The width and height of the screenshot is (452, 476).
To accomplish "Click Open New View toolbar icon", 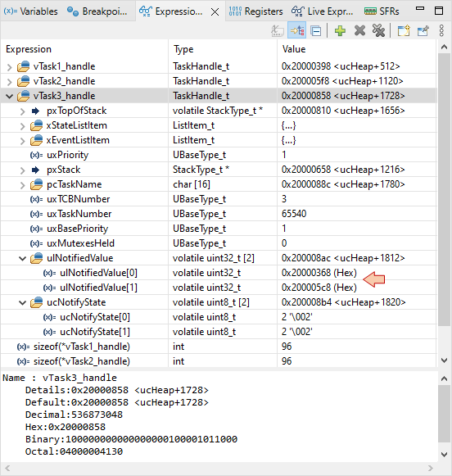I will 404,30.
